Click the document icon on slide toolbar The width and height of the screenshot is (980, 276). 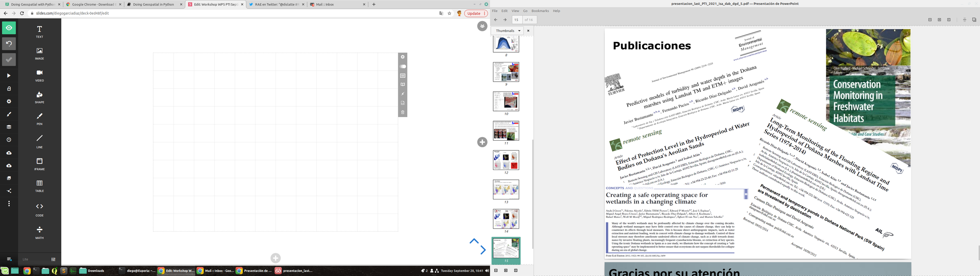point(403,103)
